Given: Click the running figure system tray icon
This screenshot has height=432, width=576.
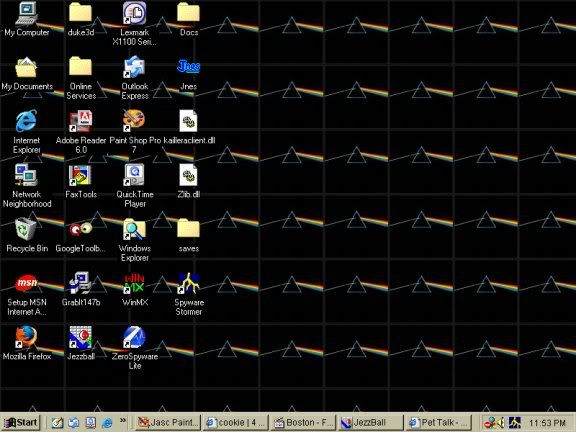Looking at the screenshot, I should [x=515, y=423].
